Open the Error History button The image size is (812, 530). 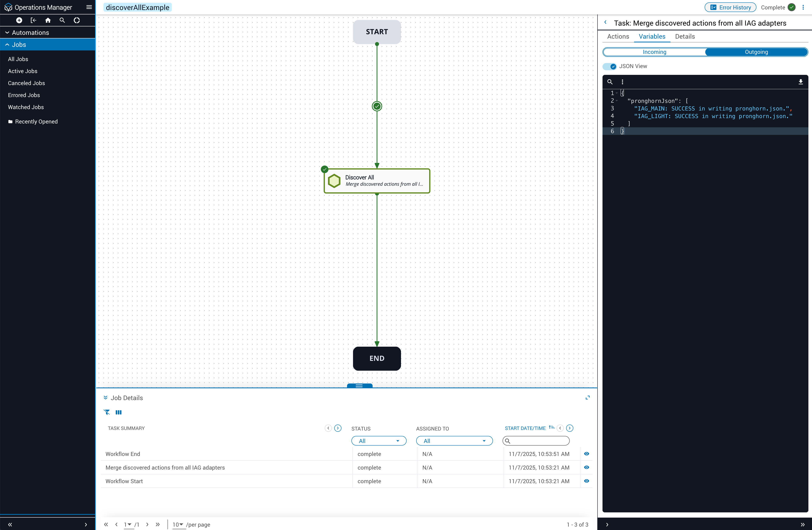click(x=730, y=8)
